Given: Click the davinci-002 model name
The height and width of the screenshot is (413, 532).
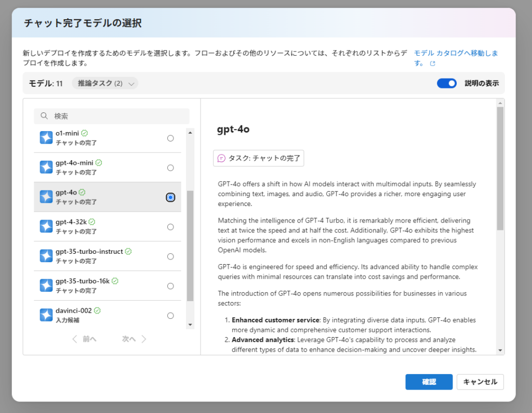Looking at the screenshot, I should click(74, 311).
